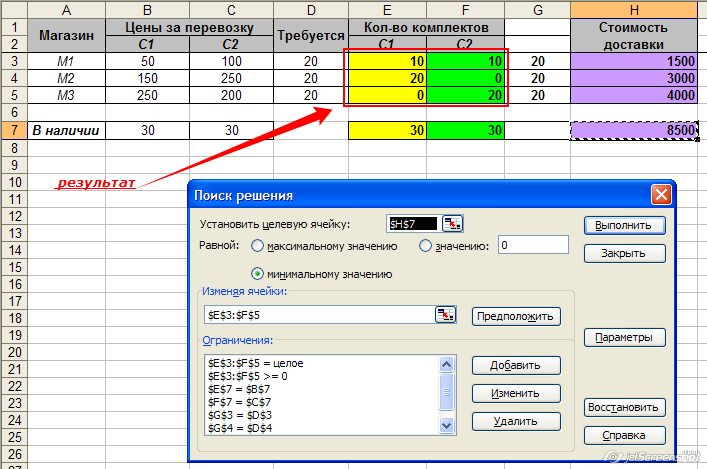The height and width of the screenshot is (469, 707).
Task: Click Изменить to edit a constraint
Action: [x=516, y=393]
